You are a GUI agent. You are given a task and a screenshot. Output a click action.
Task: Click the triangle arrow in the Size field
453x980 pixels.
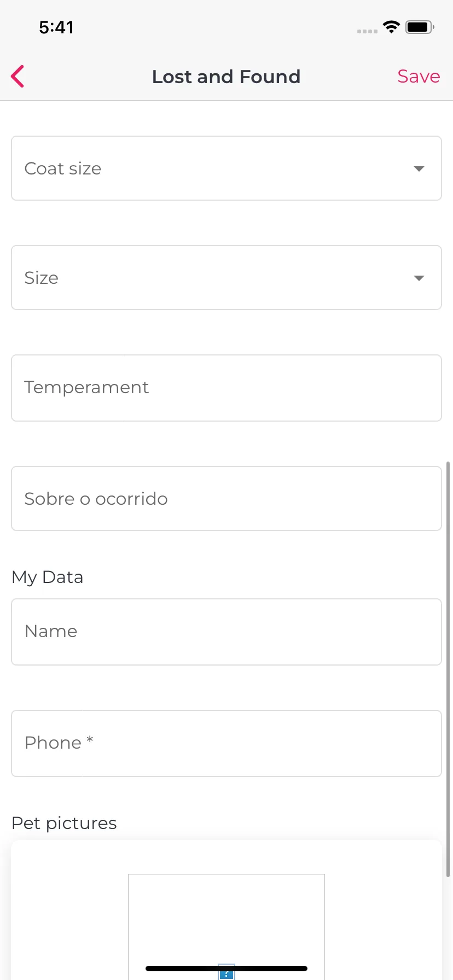pos(419,278)
